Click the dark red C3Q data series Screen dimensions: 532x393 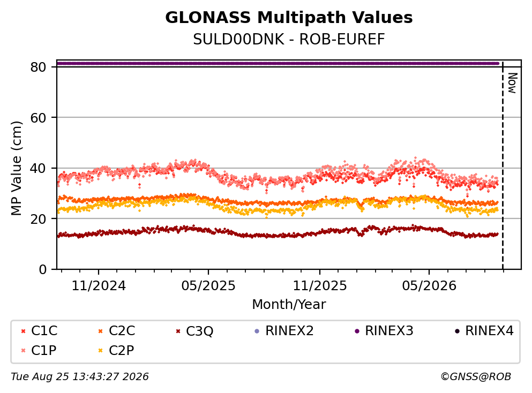[x=278, y=232]
